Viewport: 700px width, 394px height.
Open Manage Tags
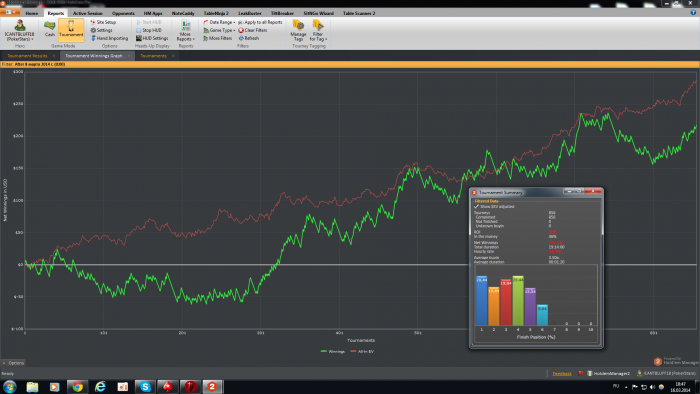298,30
